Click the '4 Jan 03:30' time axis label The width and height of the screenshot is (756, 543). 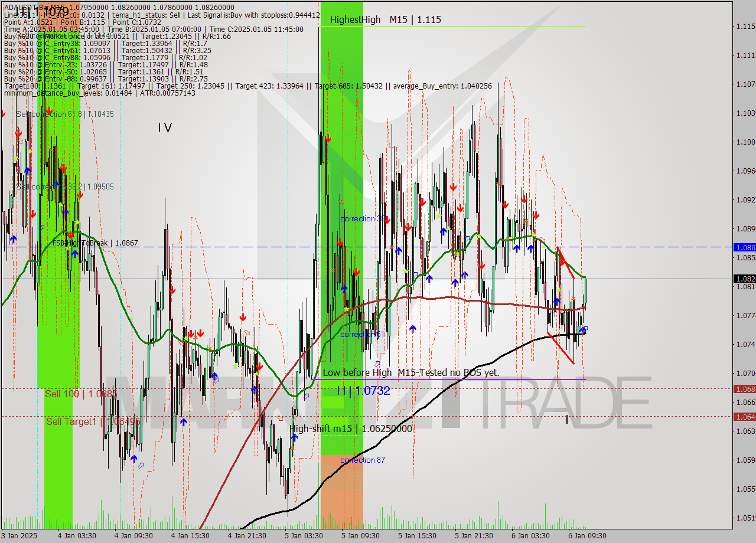coord(77,536)
